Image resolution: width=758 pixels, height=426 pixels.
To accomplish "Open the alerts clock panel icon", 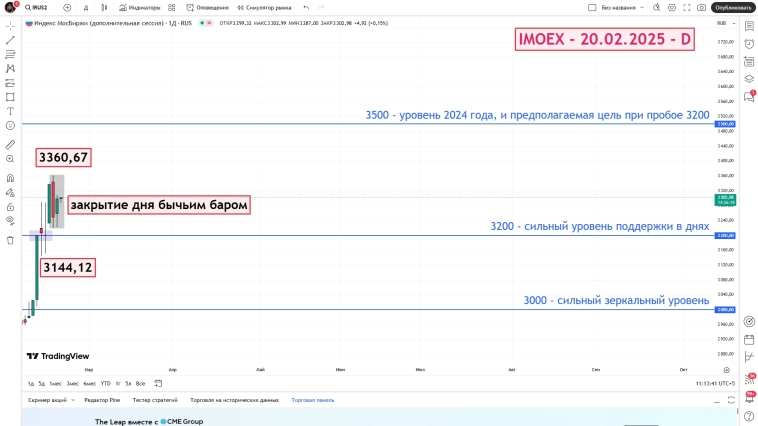I will (x=749, y=44).
